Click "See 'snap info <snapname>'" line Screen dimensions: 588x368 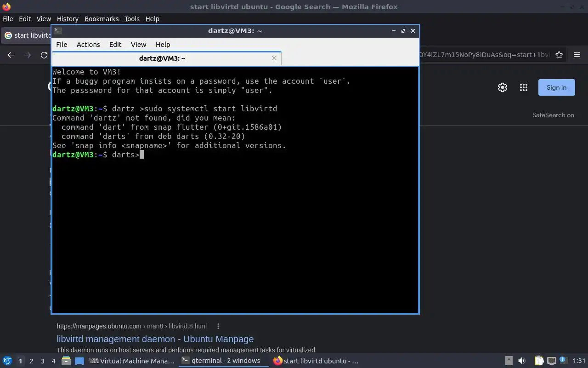(169, 145)
